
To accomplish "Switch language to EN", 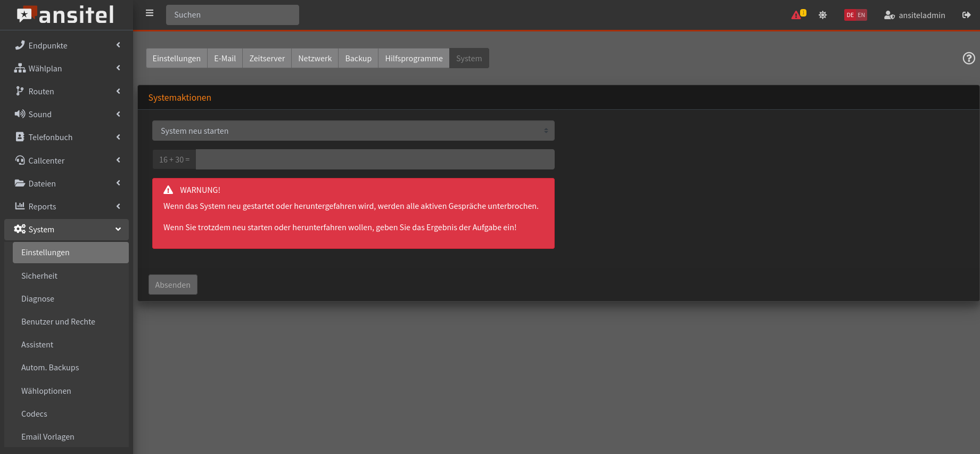I will tap(861, 15).
